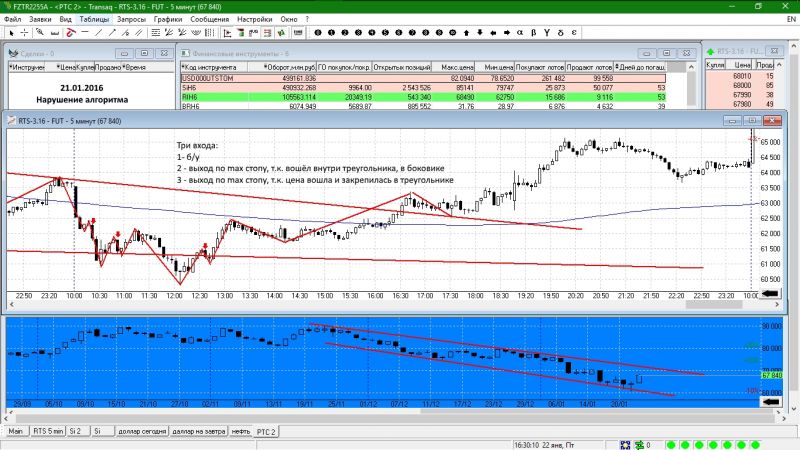Screen dimensions: 800x450
Task: Insert the right arrow marker
Action: point(507,33)
